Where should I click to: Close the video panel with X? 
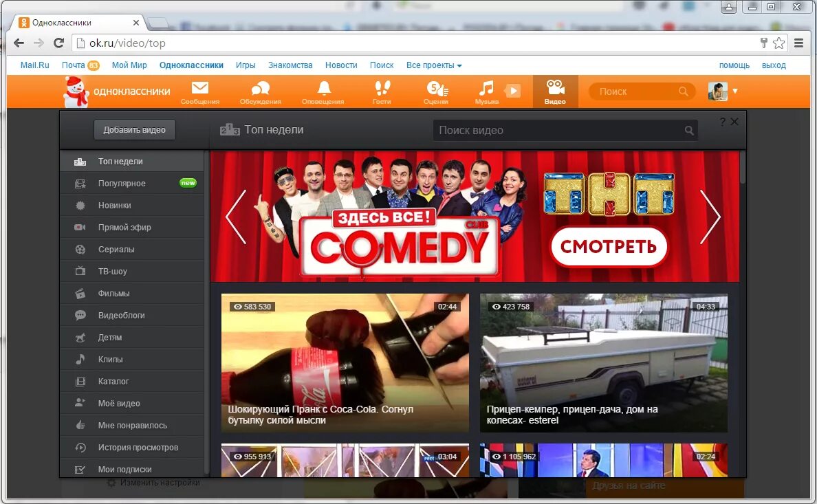tap(734, 122)
